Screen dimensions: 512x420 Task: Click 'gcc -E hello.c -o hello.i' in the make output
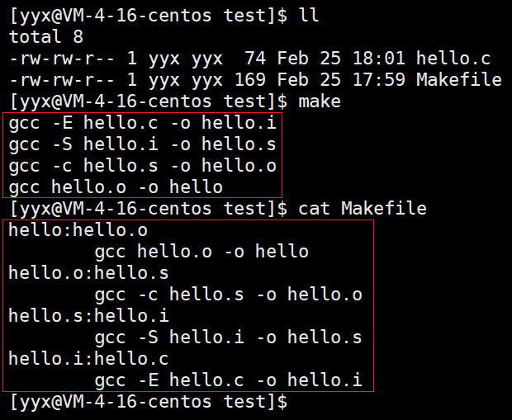click(x=144, y=123)
